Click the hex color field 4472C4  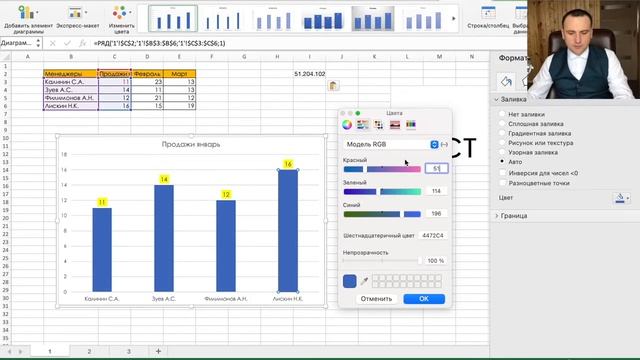[x=433, y=236]
